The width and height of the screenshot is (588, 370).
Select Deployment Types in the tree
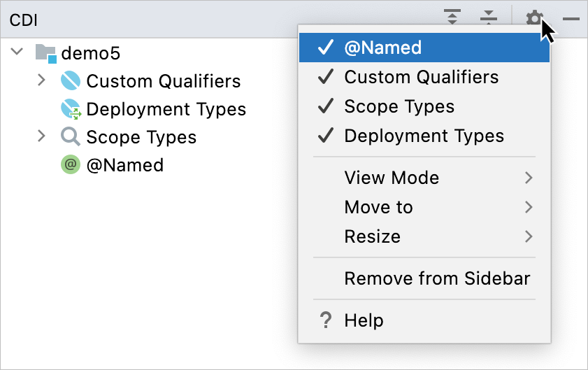166,109
